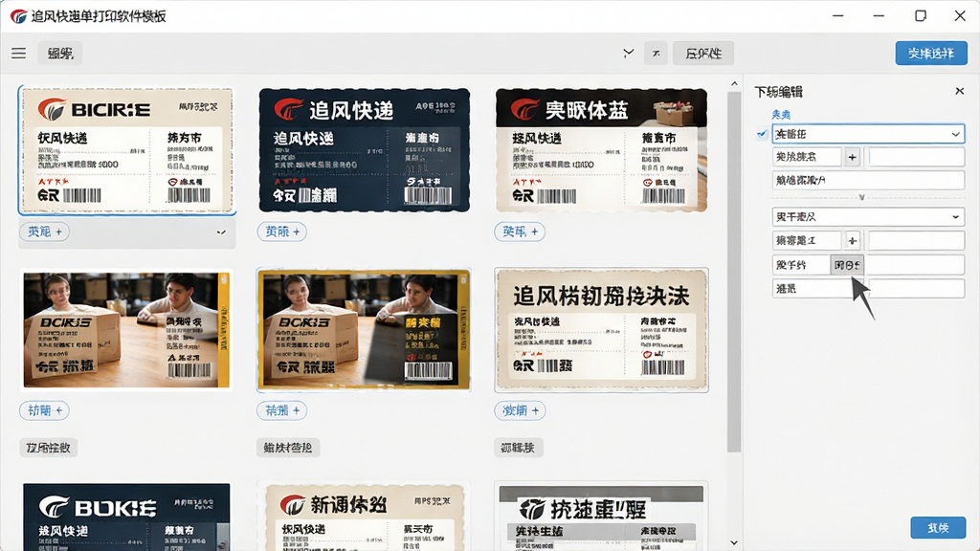Click the plus tag pill under the yellow-bordered photo template
This screenshot has height=551, width=980.
[282, 410]
